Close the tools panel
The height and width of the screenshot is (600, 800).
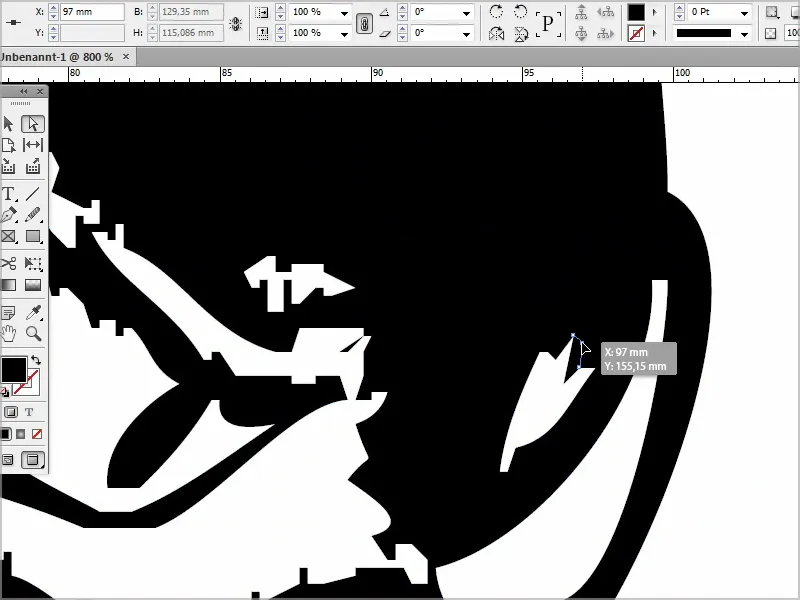(40, 91)
